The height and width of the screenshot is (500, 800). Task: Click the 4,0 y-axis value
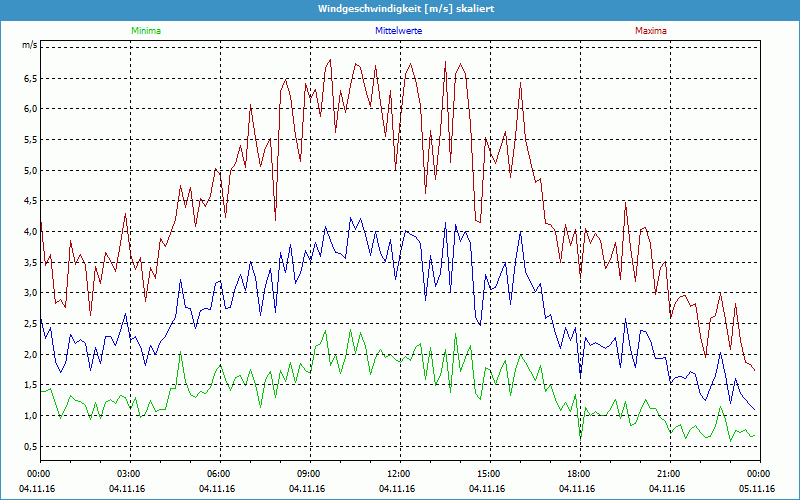(30, 232)
